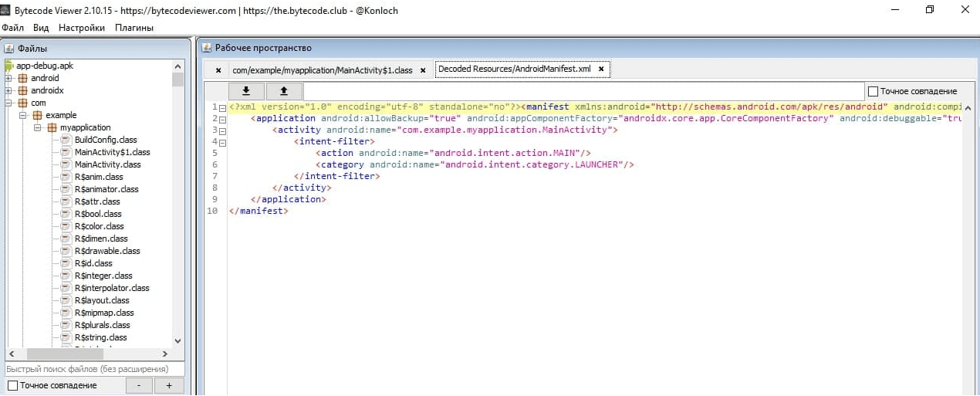
Task: Click the closing </manifest> tag
Action: coord(259,211)
